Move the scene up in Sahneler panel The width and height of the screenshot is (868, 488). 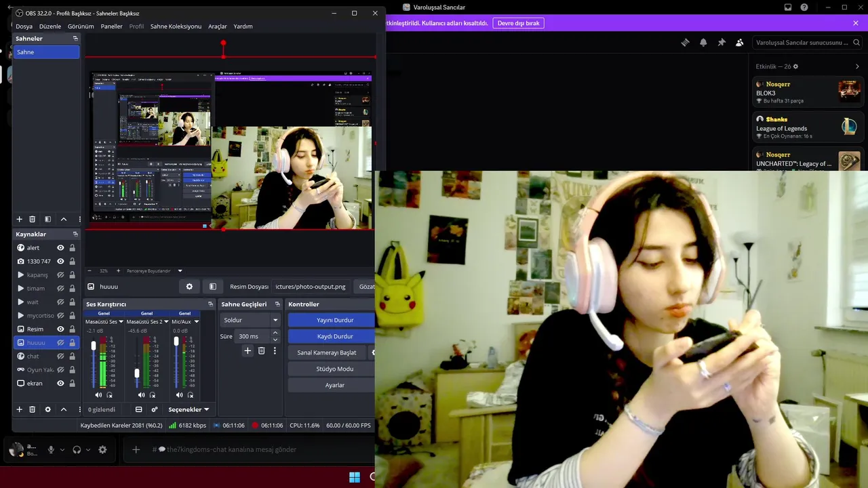point(64,219)
